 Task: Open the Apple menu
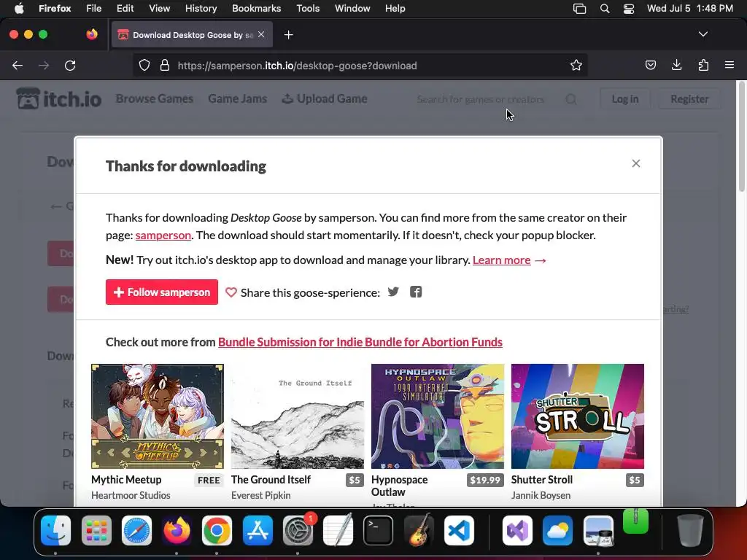[x=19, y=9]
